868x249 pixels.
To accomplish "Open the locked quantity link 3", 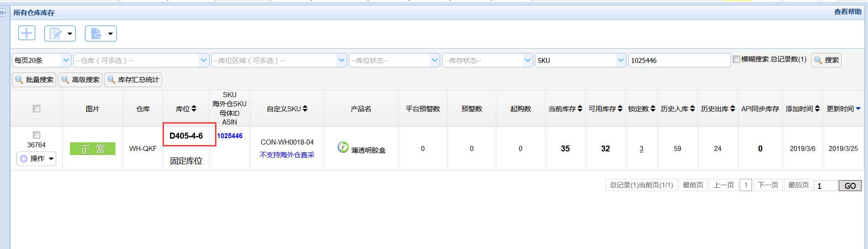I will tap(642, 149).
